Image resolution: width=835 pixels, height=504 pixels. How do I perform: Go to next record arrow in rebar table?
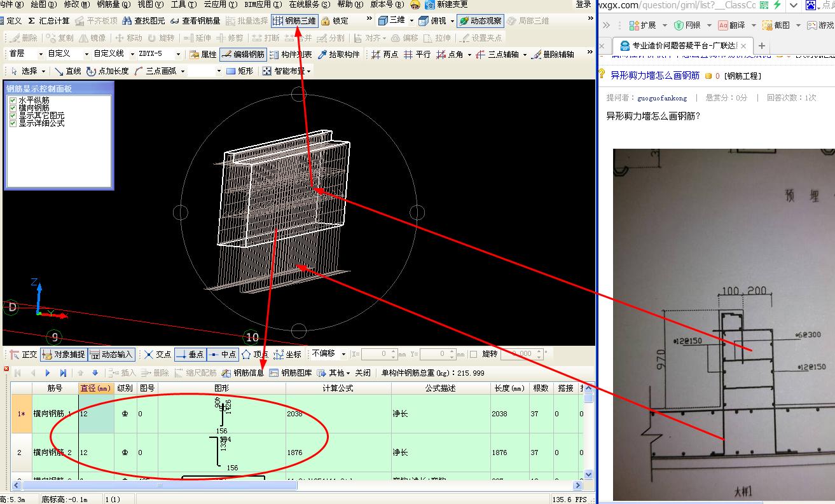click(48, 373)
